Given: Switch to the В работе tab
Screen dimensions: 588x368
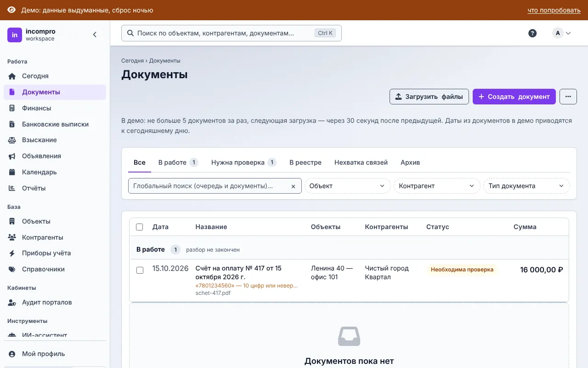Looking at the screenshot, I should click(178, 162).
